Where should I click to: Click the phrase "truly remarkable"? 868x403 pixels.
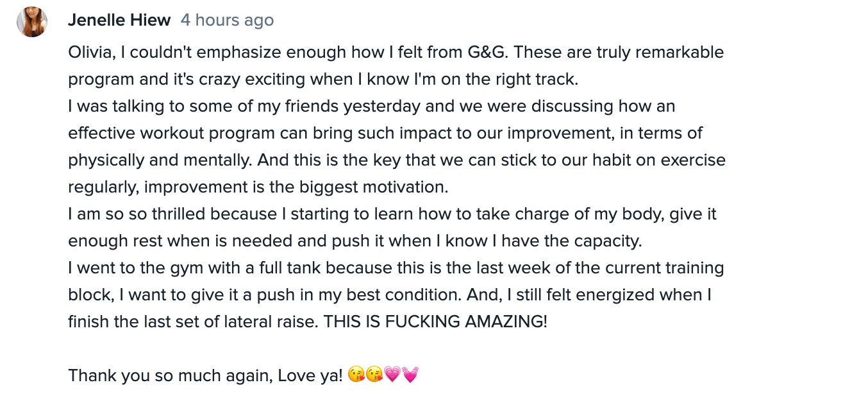click(660, 52)
